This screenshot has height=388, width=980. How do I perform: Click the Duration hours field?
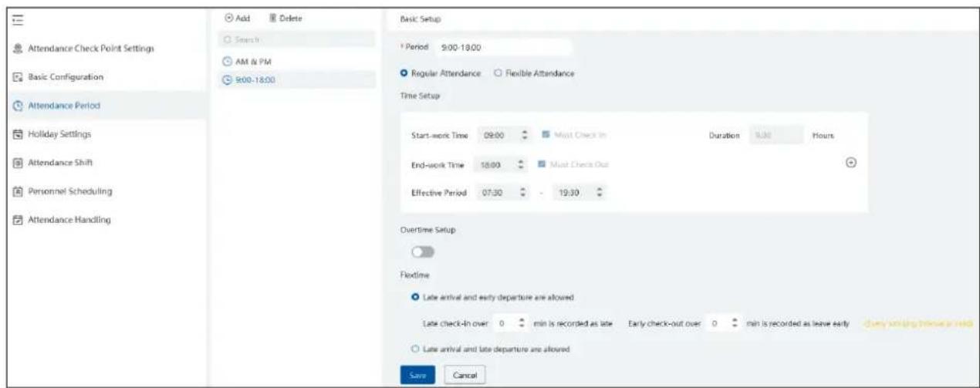click(776, 135)
